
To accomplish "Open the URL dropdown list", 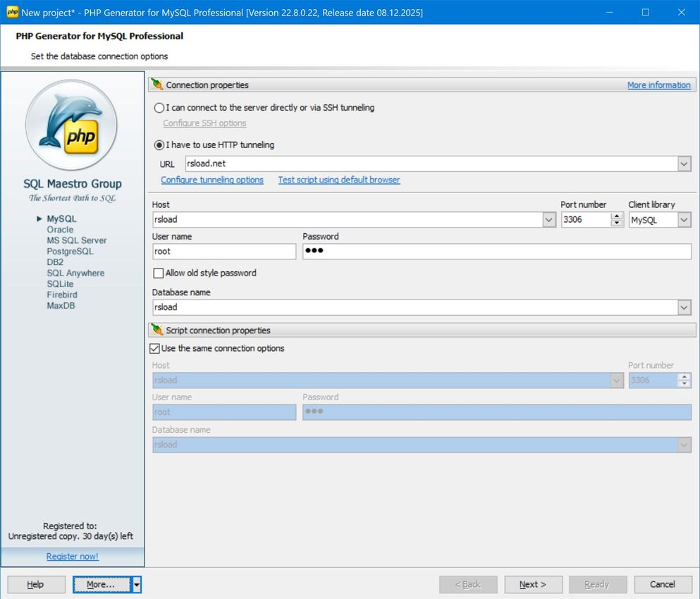I will tap(682, 163).
